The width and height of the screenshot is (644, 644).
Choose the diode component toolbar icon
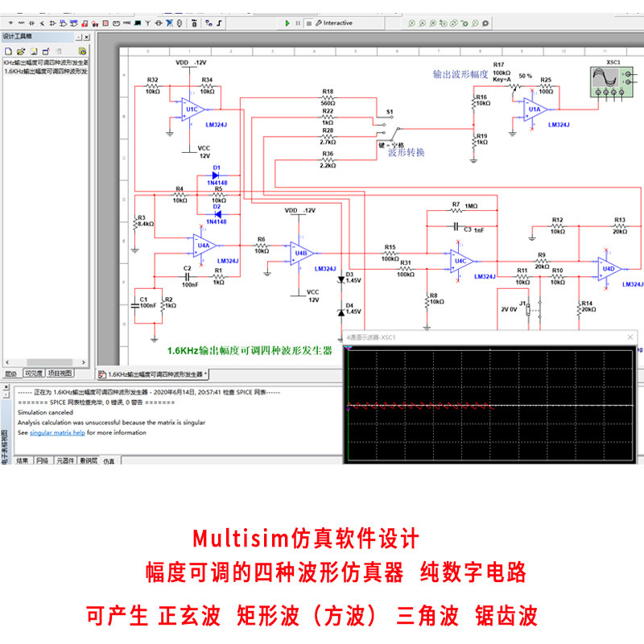(31, 23)
